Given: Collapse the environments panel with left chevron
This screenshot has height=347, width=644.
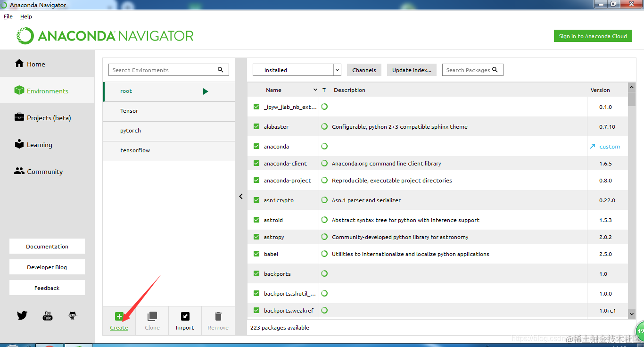Looking at the screenshot, I should (241, 196).
